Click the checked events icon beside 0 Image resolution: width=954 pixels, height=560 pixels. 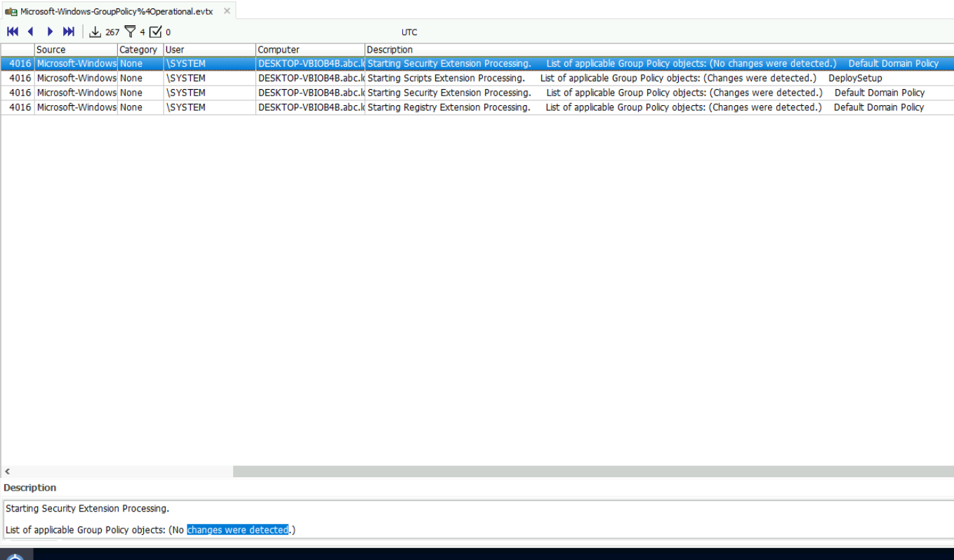coord(156,32)
